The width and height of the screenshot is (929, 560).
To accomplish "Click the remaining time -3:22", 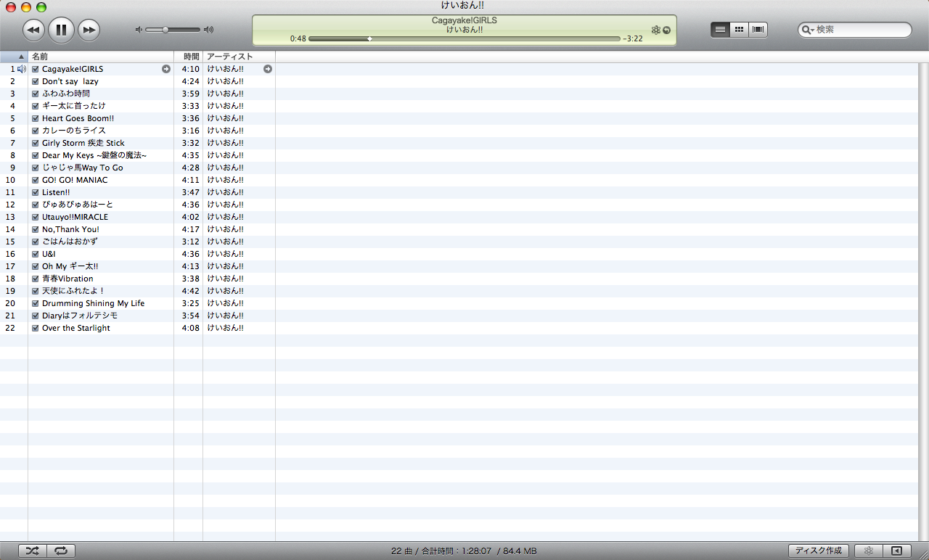I will tap(633, 38).
